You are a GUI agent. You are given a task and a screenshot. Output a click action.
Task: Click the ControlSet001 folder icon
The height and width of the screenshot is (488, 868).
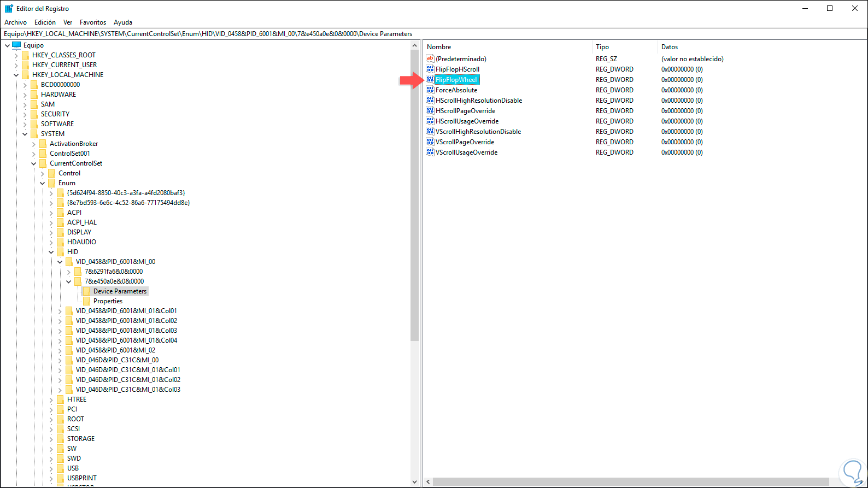click(x=43, y=154)
